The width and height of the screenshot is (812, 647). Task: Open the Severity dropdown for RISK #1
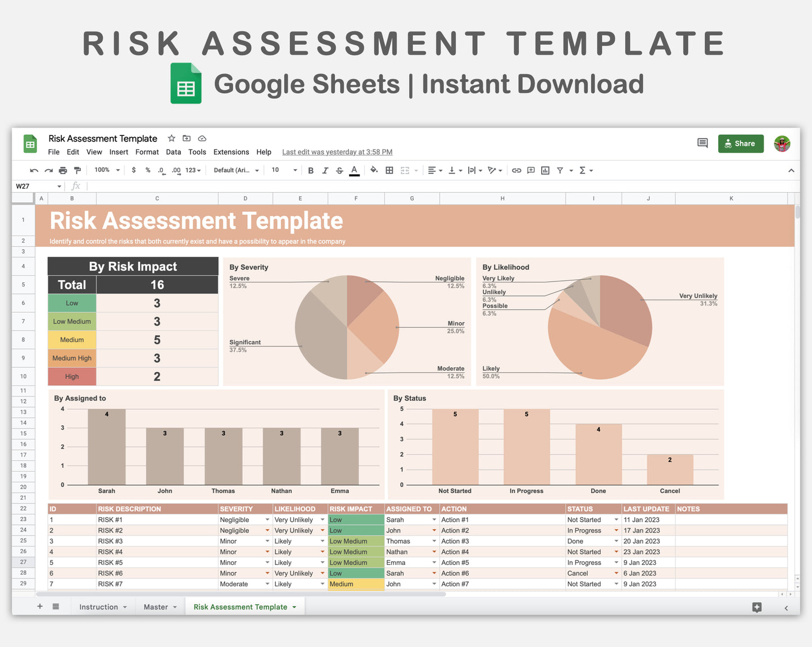coord(267,520)
